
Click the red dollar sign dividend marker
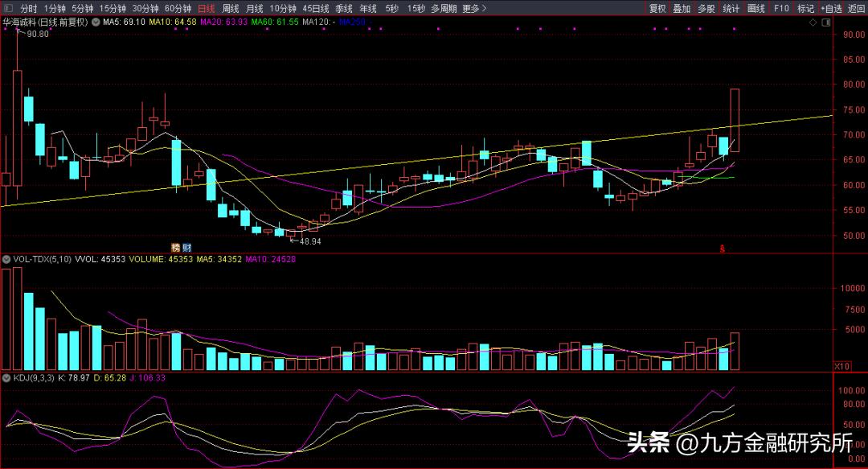click(x=721, y=250)
